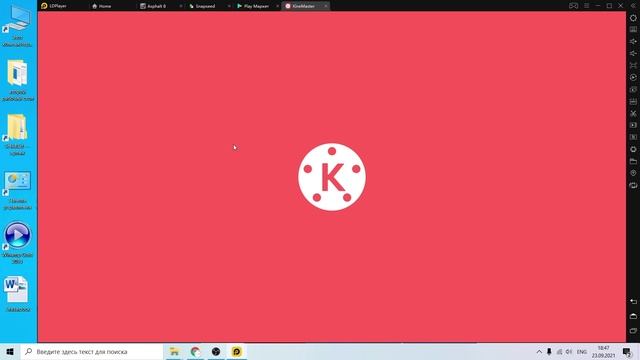Open File Explorer from the taskbar
This screenshot has height=360, width=640.
174,351
